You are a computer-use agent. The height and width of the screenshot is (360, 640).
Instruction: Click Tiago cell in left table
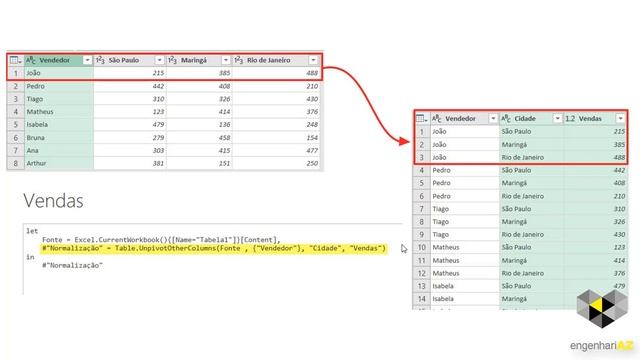(59, 99)
